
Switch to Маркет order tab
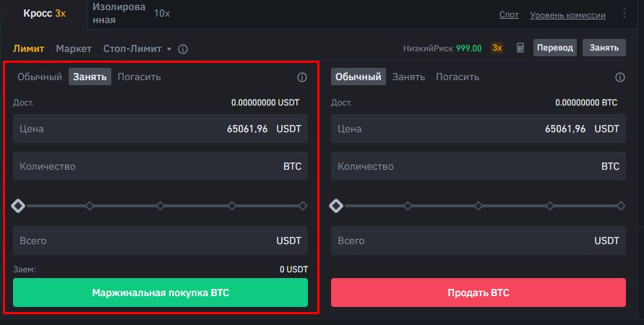74,49
